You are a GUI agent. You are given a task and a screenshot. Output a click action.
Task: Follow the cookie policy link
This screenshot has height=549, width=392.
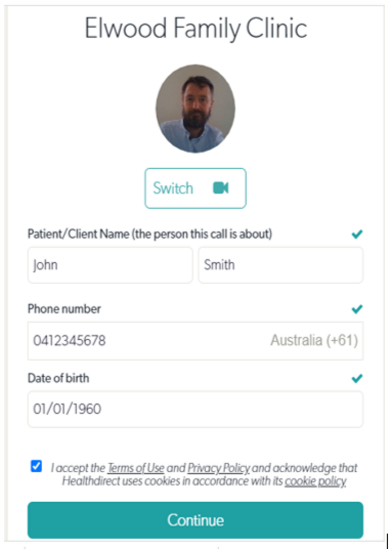click(x=315, y=481)
